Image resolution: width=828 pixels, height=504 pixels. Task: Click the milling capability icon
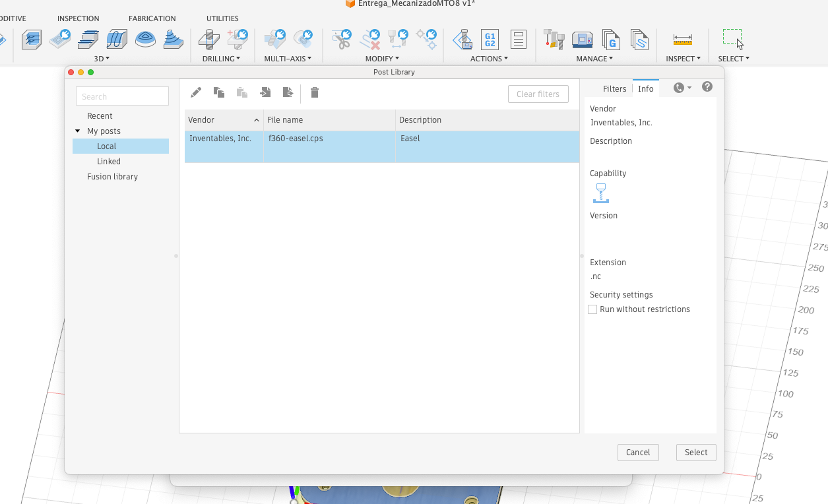(600, 193)
